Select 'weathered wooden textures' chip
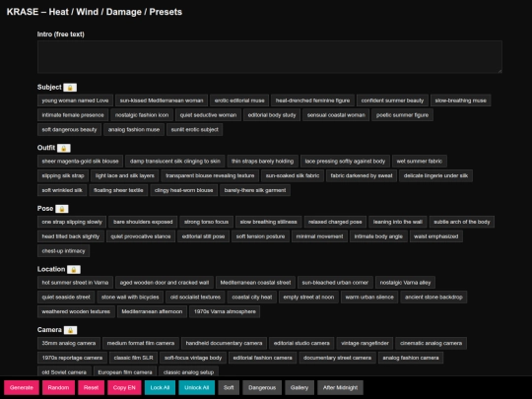 coord(76,311)
